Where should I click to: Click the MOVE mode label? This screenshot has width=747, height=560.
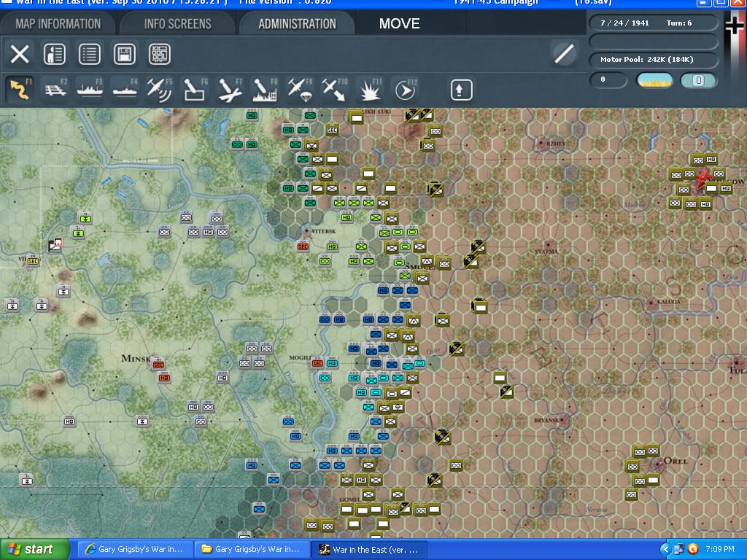399,23
